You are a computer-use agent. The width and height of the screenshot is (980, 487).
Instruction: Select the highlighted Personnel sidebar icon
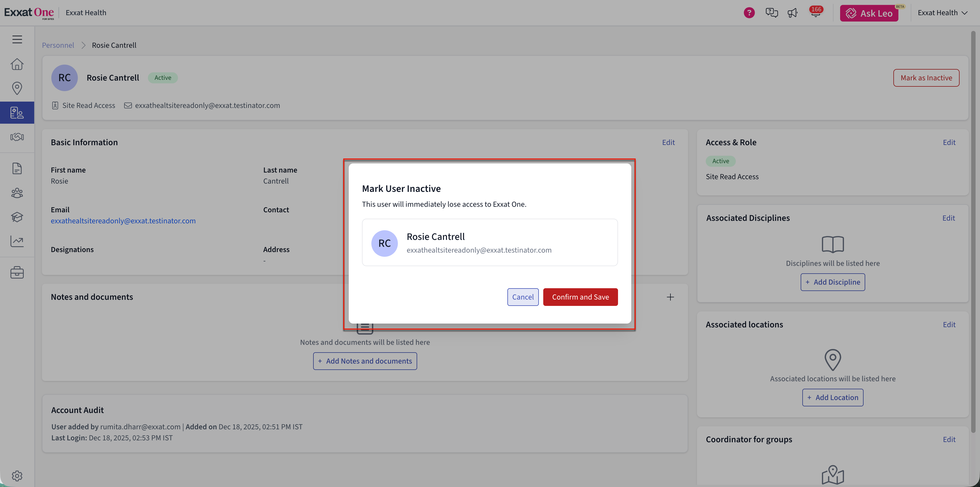click(17, 113)
